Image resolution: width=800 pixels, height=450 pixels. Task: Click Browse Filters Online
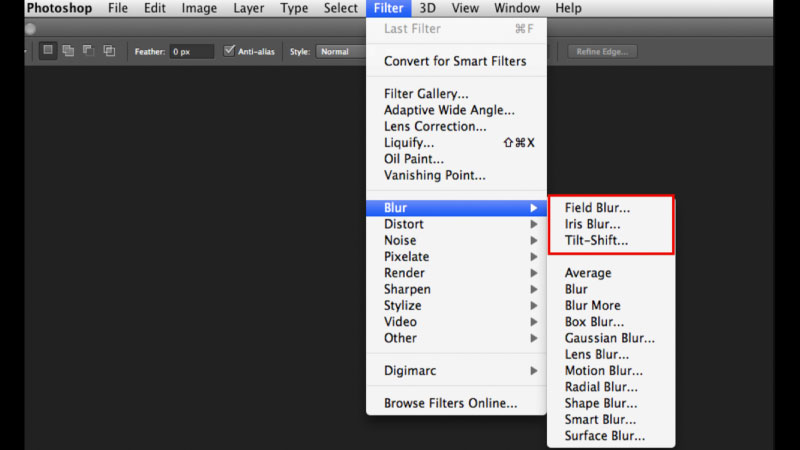point(456,403)
